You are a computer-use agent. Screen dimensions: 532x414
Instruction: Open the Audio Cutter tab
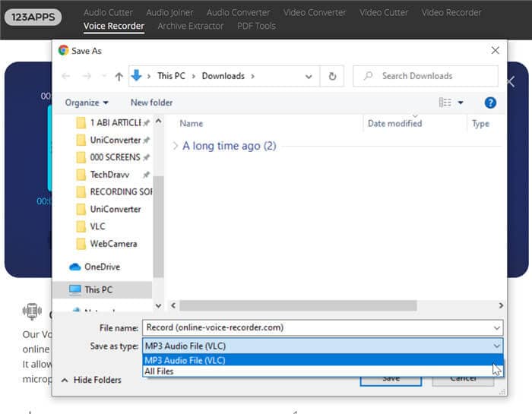[108, 13]
